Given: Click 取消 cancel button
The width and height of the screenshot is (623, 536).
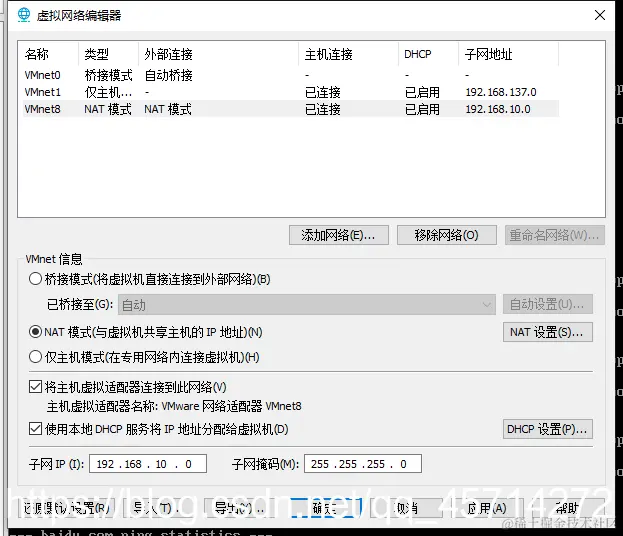Looking at the screenshot, I should (406, 508).
